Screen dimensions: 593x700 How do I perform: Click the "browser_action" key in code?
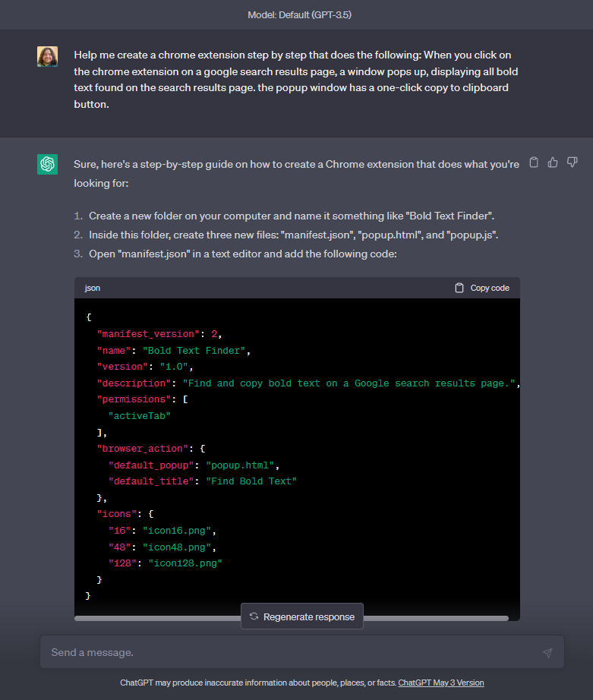click(x=141, y=449)
